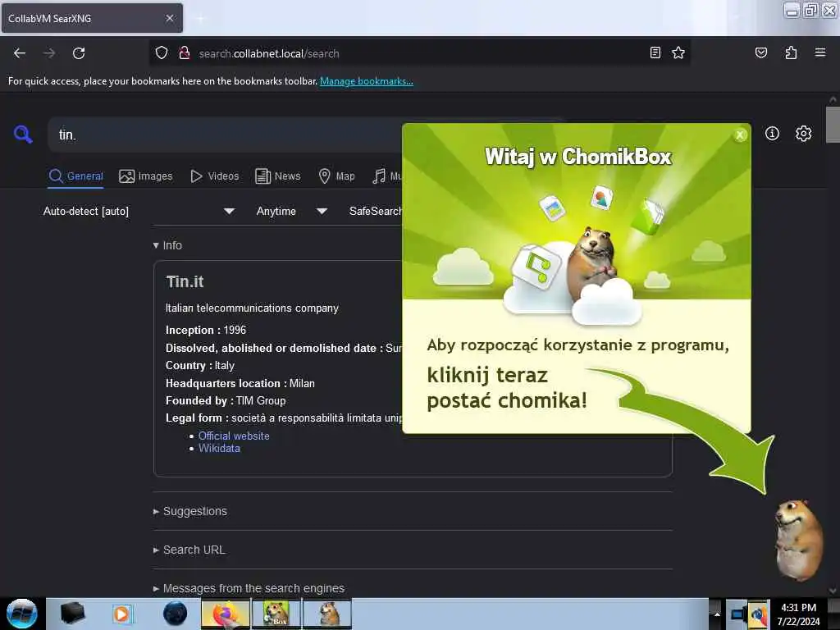Close the ChomikBox welcome popup
Screen dimensions: 840x630
tap(740, 135)
